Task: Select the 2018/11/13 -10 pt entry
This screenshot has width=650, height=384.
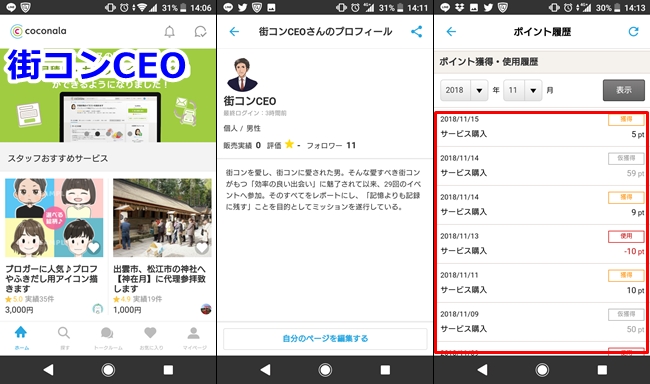Action: tap(542, 244)
